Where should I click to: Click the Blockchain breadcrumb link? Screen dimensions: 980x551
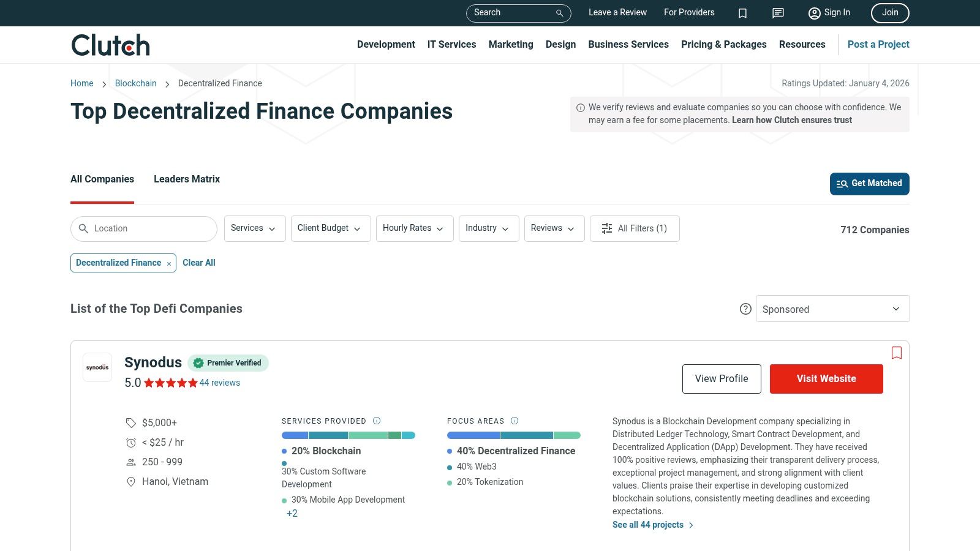point(136,83)
